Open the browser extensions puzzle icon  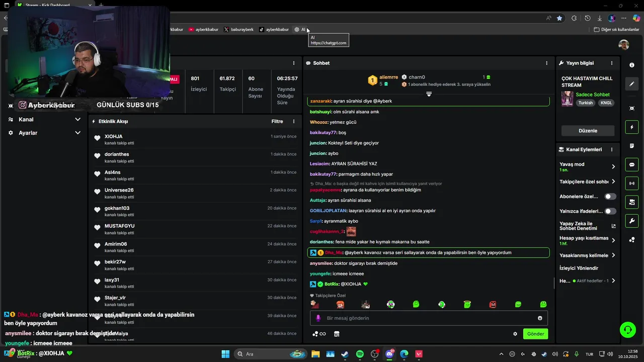click(574, 18)
